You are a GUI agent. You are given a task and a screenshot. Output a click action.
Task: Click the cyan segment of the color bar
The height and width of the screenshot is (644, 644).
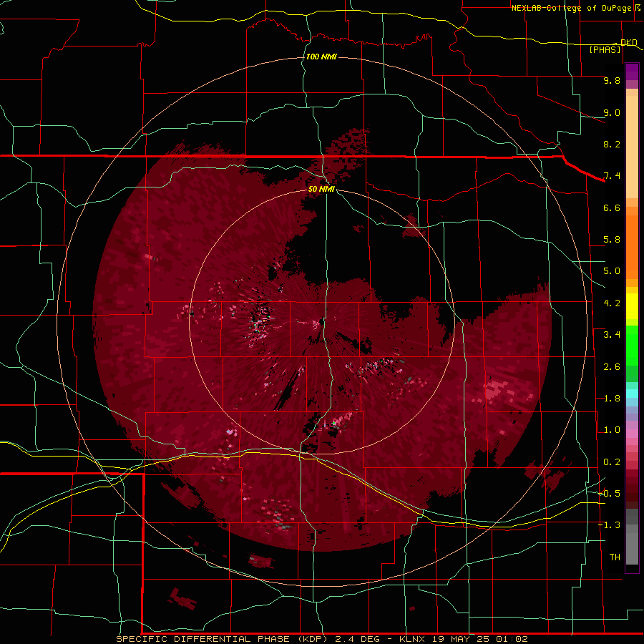point(632,394)
